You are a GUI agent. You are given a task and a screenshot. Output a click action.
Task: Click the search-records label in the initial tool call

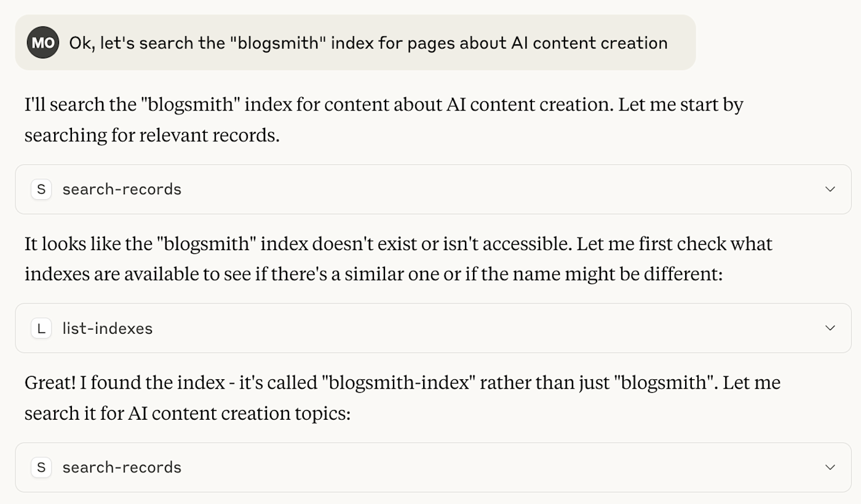[x=122, y=189]
